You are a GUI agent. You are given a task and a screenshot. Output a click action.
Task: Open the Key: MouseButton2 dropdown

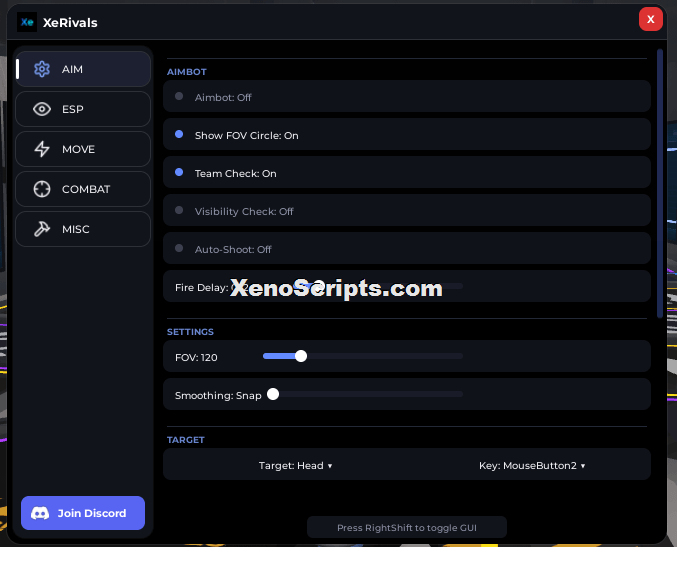click(532, 466)
